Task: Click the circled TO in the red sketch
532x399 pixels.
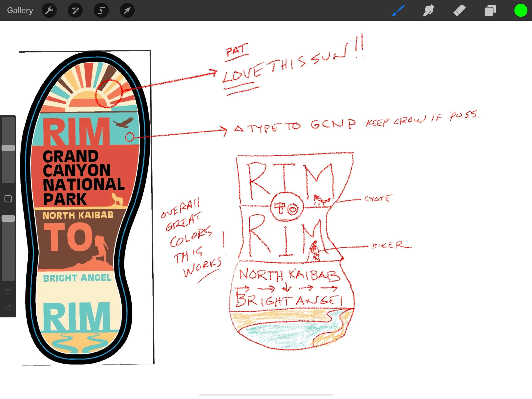Action: (287, 207)
